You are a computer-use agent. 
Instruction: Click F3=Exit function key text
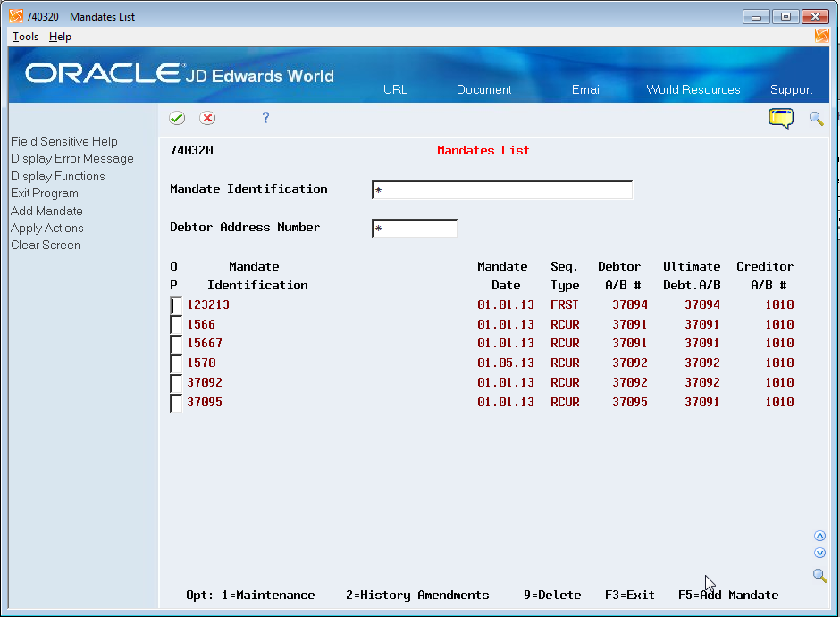click(x=630, y=595)
